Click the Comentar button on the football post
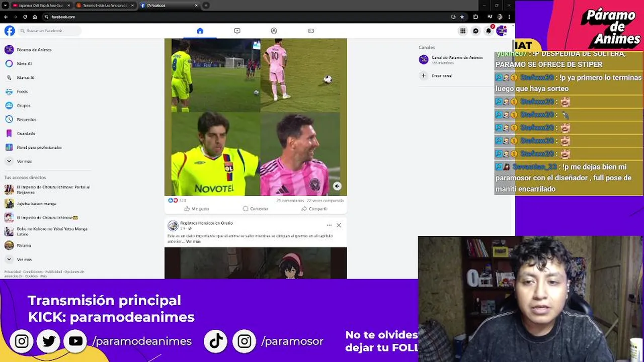The width and height of the screenshot is (644, 362). click(x=256, y=209)
